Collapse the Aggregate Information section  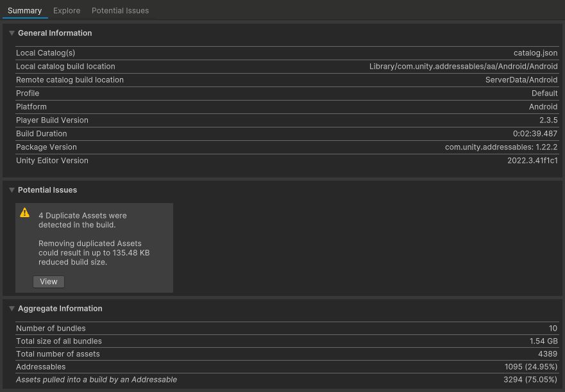12,309
